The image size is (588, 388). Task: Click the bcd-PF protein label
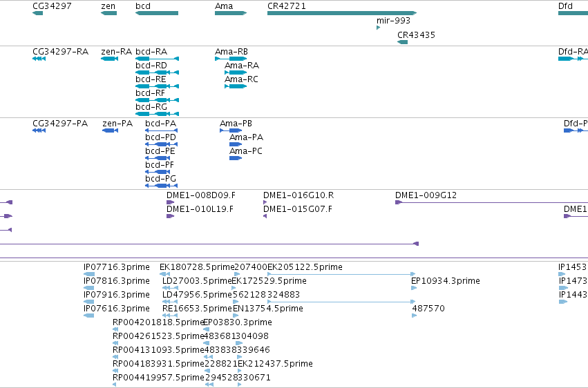click(160, 165)
